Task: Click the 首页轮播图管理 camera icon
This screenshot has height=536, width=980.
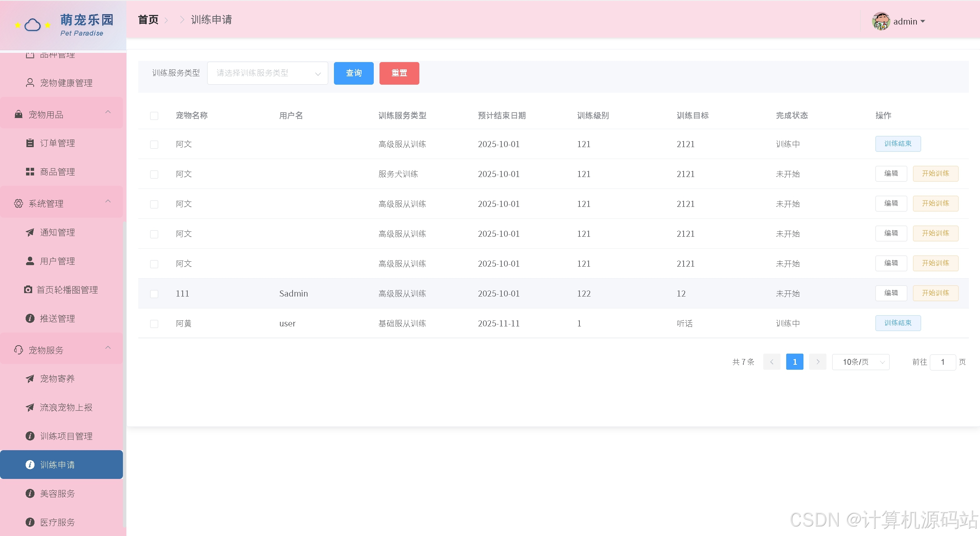Action: [28, 290]
